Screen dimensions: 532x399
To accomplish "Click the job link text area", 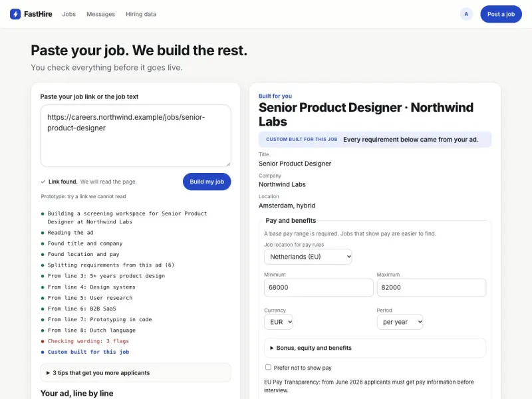I will 136,136.
